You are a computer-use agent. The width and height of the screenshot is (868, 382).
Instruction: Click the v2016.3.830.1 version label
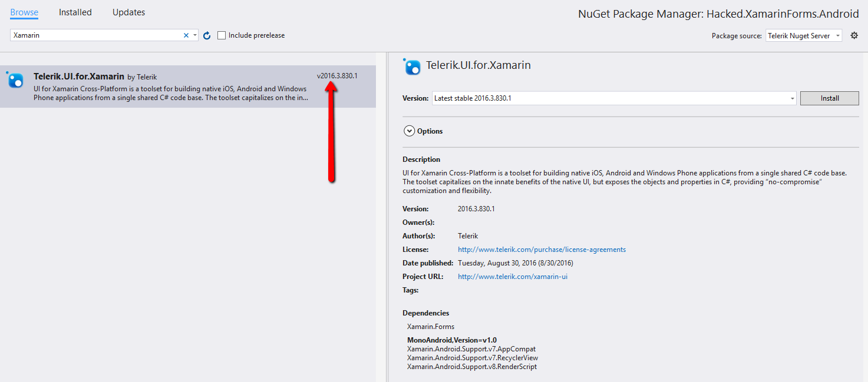pos(337,76)
